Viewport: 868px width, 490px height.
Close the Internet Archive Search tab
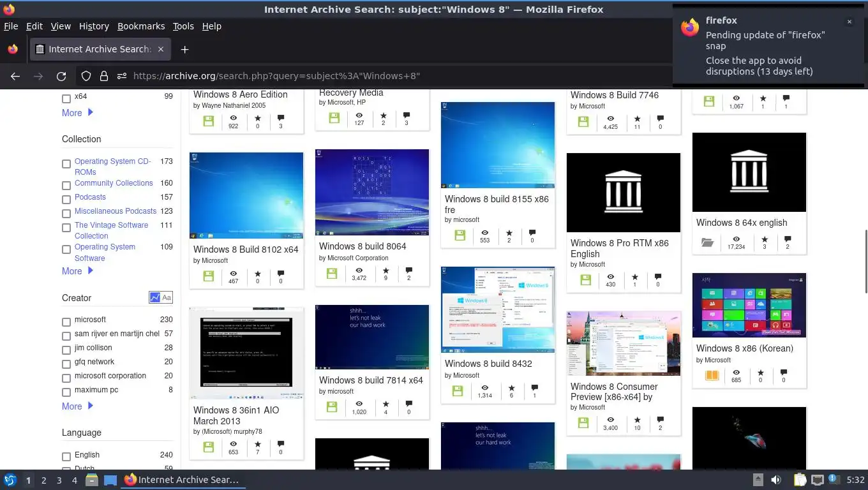pos(161,49)
